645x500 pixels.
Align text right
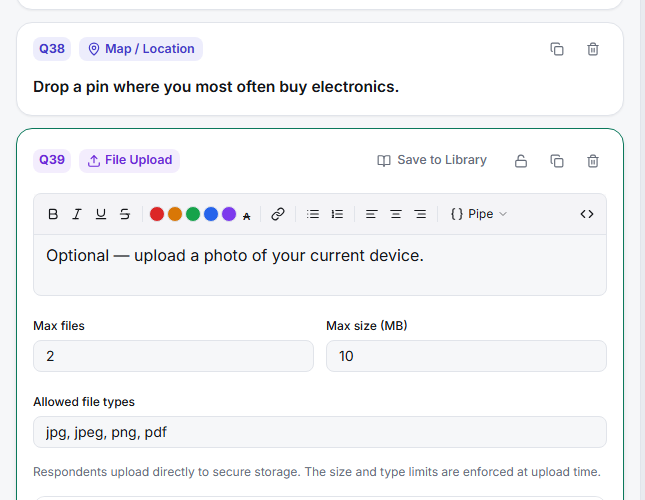(420, 214)
